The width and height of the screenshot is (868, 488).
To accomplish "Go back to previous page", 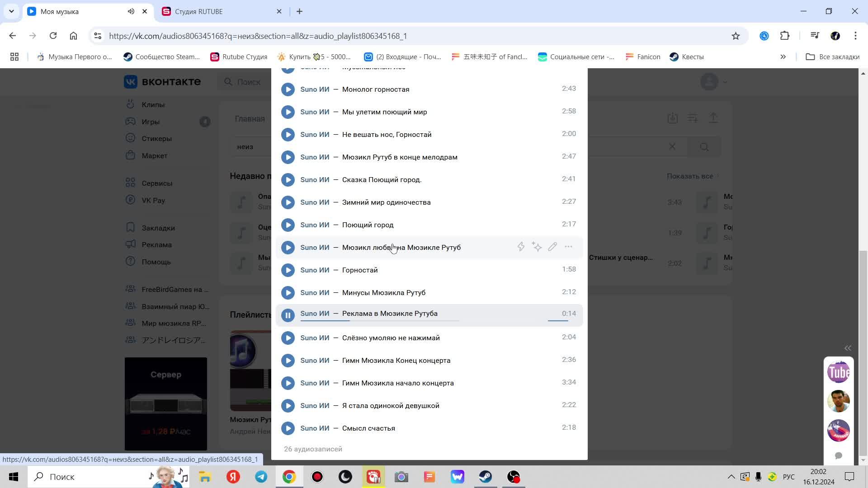I will pos(13,36).
